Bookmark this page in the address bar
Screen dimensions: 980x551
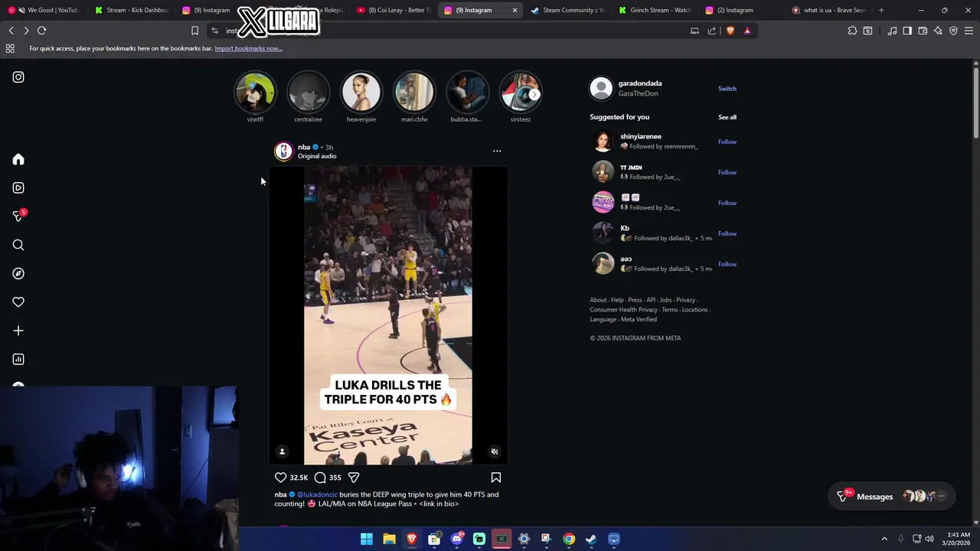194,31
